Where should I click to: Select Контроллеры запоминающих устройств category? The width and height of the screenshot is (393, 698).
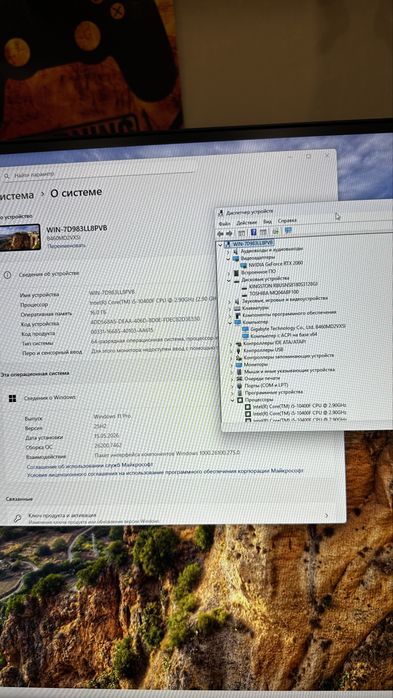pyautogui.click(x=288, y=357)
